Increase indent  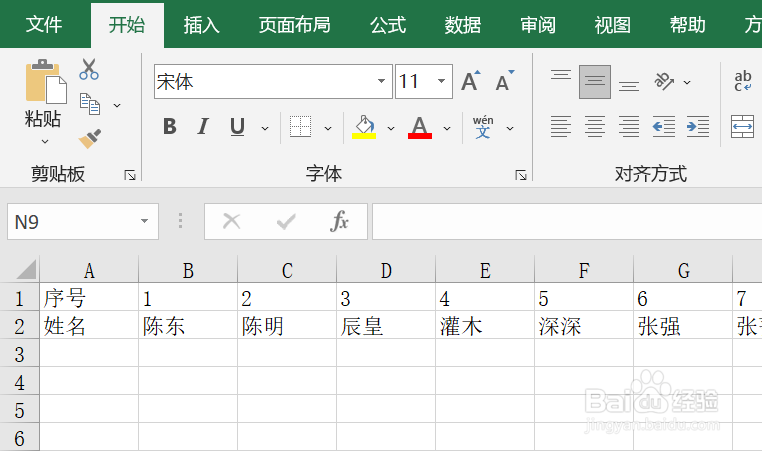pos(698,127)
